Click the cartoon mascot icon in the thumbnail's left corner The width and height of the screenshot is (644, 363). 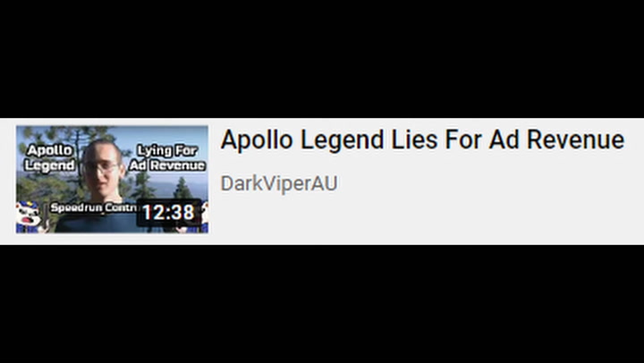coord(29,216)
